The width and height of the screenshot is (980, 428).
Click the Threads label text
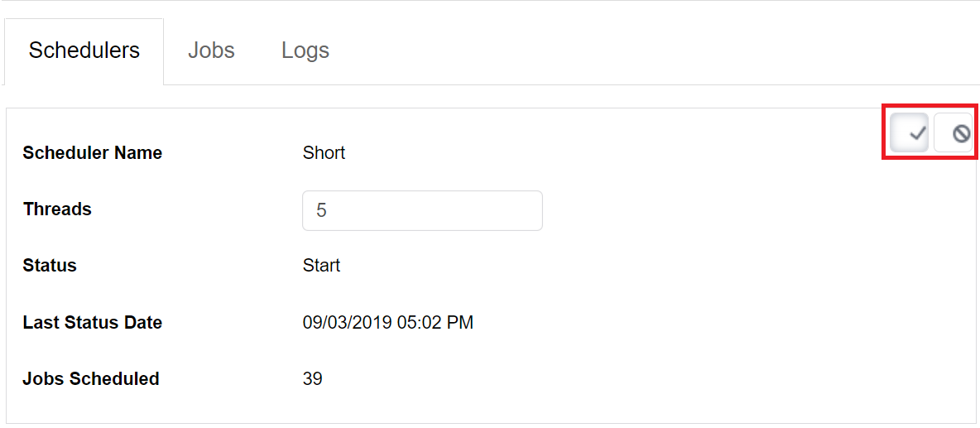[x=57, y=209]
